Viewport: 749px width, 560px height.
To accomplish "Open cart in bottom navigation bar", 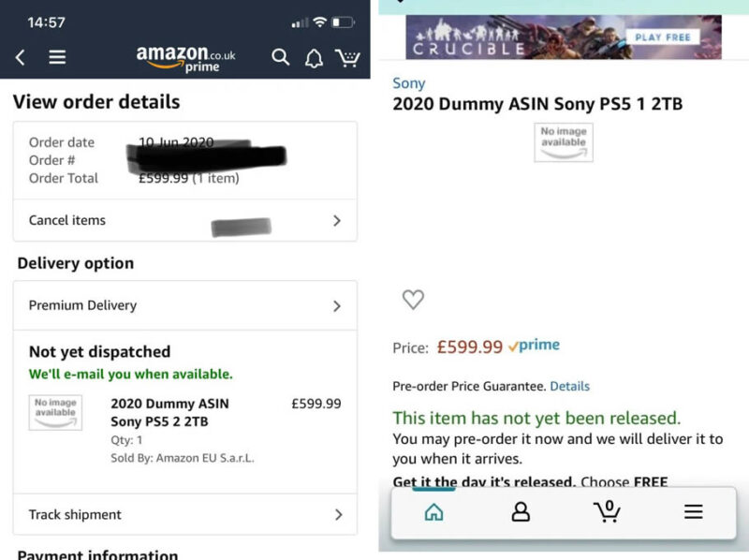I will 607,511.
